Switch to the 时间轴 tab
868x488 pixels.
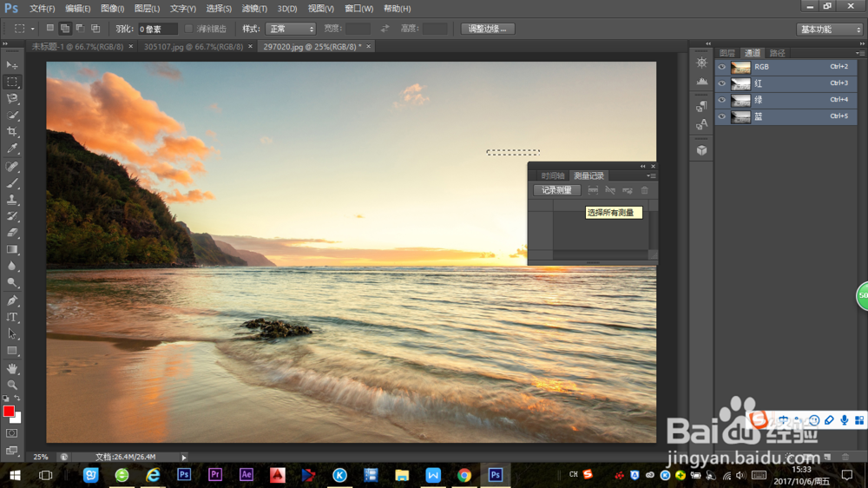pyautogui.click(x=552, y=175)
